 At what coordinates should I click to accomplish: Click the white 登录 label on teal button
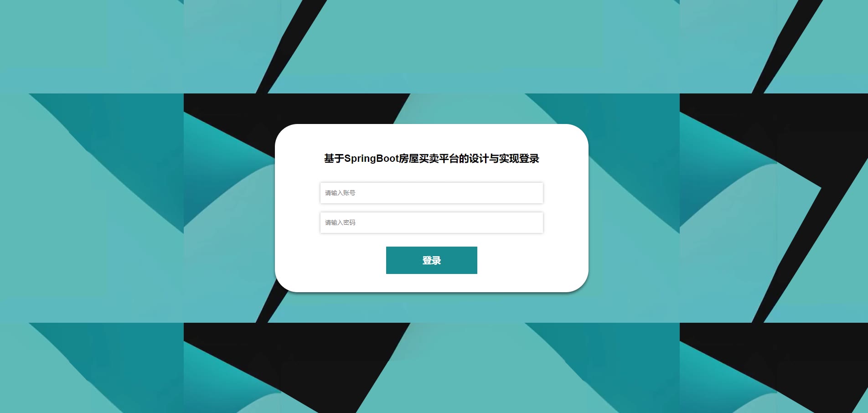click(431, 260)
